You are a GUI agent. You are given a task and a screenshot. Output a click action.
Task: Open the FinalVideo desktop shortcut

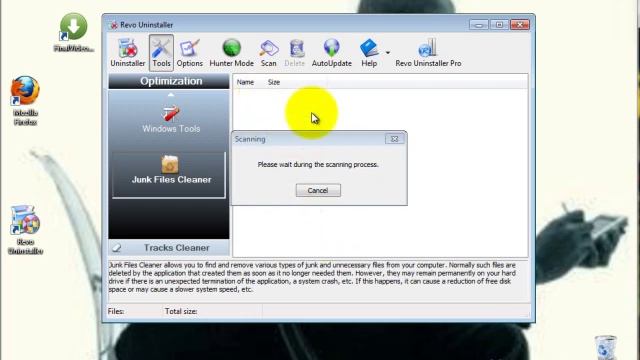pyautogui.click(x=74, y=33)
